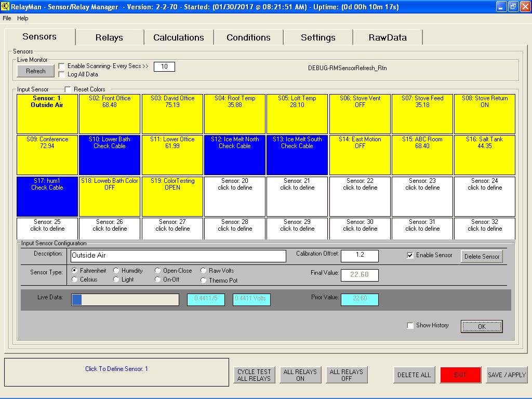Uncheck the Enable Sensor checkbox
Image resolution: width=532 pixels, height=399 pixels.
410,256
